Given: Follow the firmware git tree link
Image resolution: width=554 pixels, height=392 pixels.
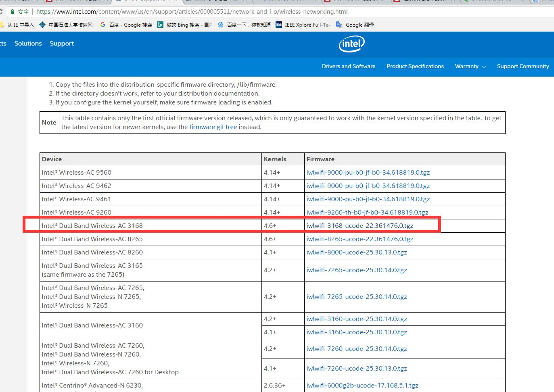Looking at the screenshot, I should point(213,127).
